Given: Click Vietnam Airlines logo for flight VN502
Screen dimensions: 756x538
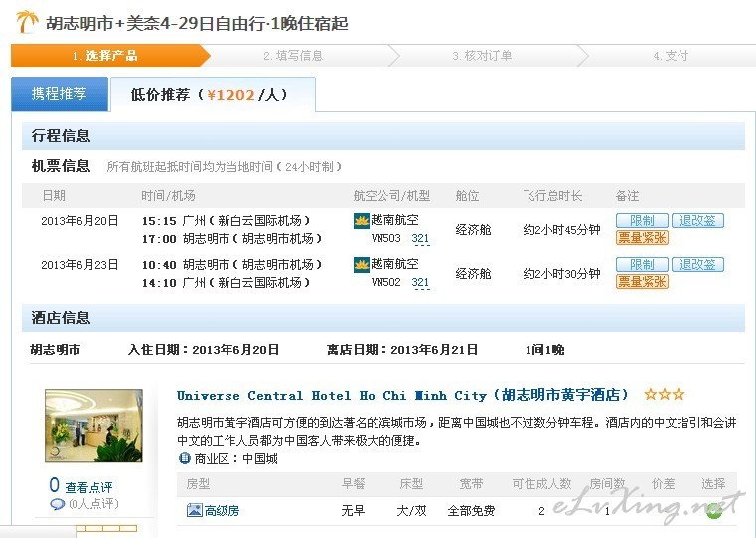Looking at the screenshot, I should click(x=362, y=265).
